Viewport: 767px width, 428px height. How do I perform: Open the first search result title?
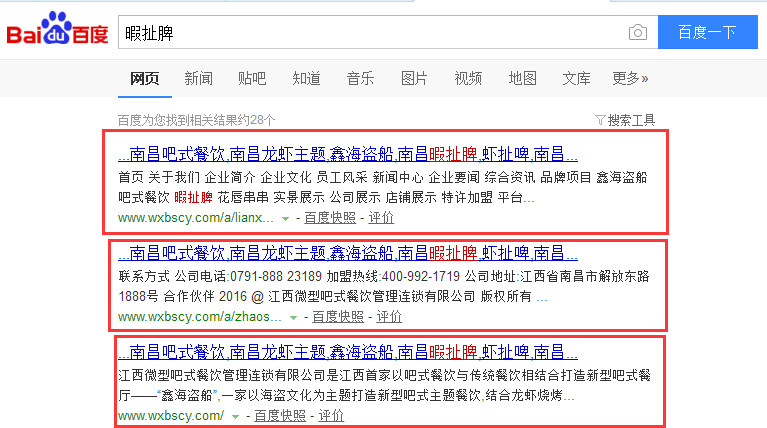coord(348,155)
